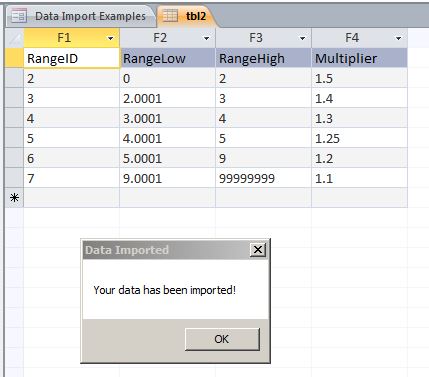Select the cell with value 2.0001
Screen dimensions: 429x377
click(167, 98)
